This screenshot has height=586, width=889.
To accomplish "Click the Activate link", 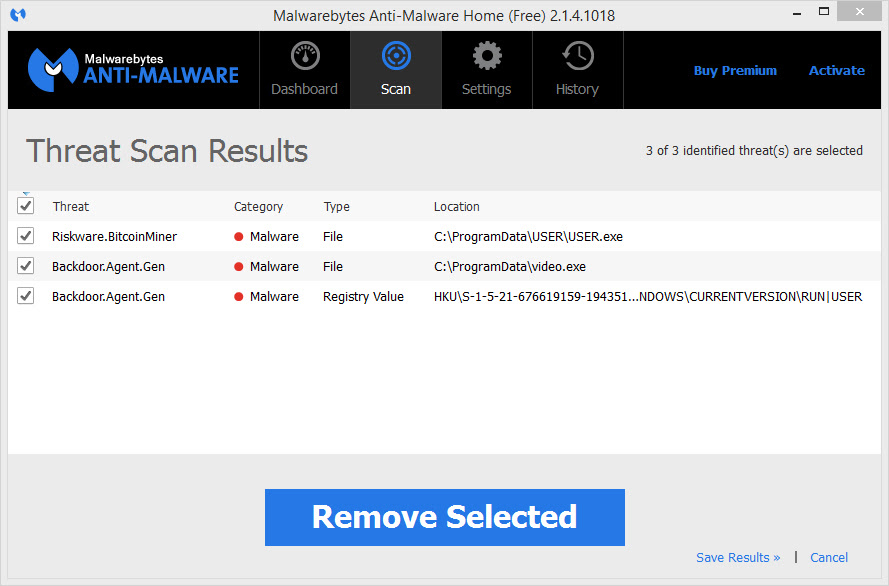I will [837, 71].
